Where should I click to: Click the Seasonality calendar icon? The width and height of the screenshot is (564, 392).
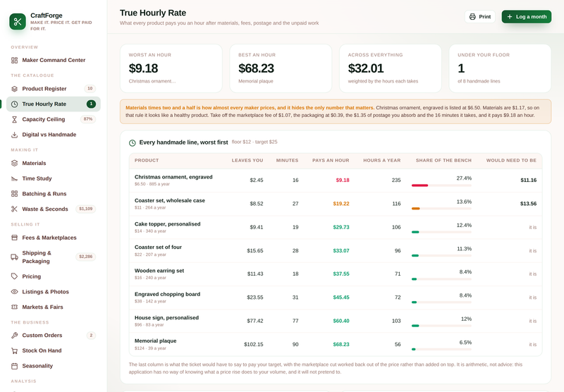14,366
